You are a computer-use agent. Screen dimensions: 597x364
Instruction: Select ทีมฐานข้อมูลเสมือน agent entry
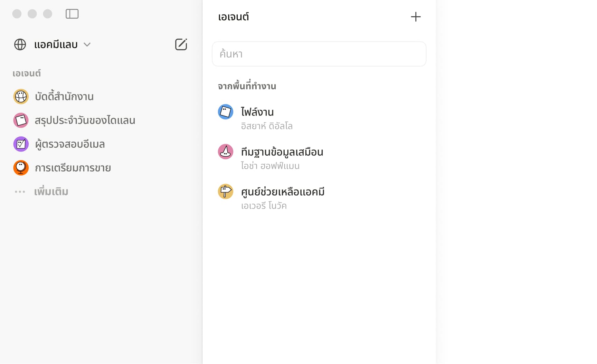pyautogui.click(x=282, y=152)
